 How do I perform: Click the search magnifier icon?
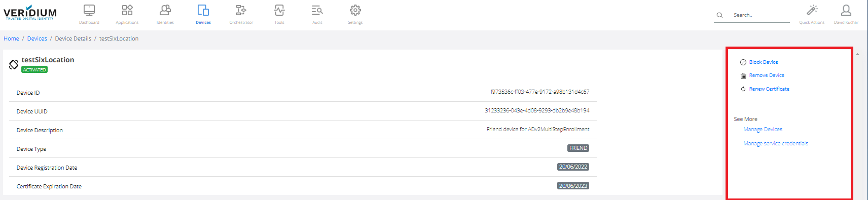tap(719, 15)
